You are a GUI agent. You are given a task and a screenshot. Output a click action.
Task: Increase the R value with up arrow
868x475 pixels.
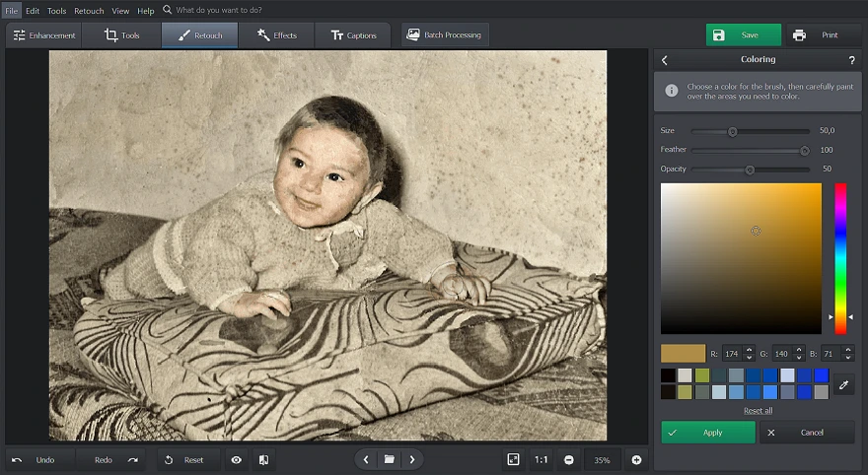click(x=749, y=350)
